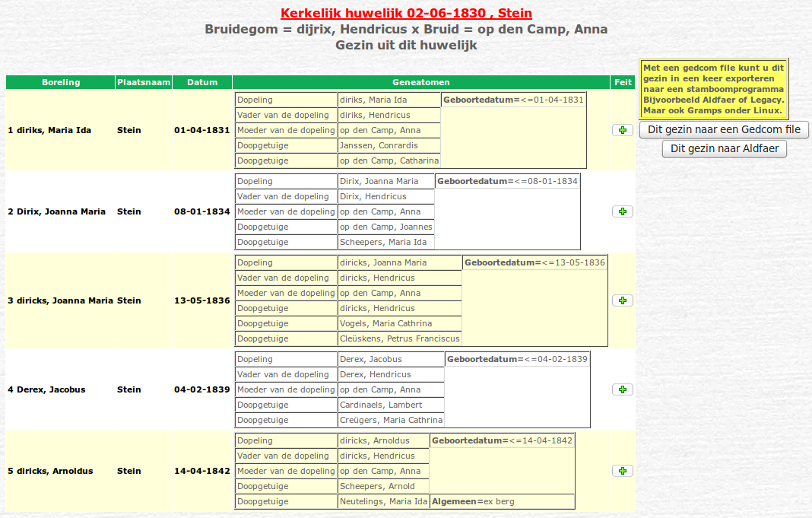Select the 'Datum' column header
The width and height of the screenshot is (812, 518).
click(x=202, y=82)
